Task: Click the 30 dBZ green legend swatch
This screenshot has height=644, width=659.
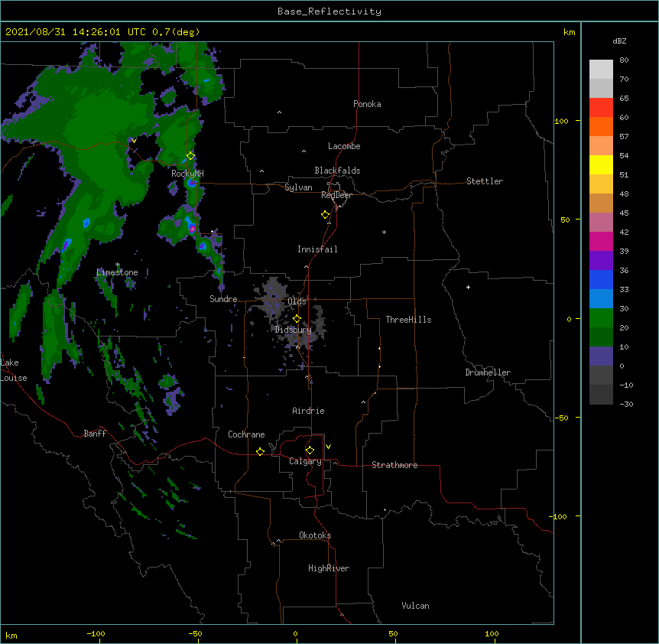Action: click(601, 318)
